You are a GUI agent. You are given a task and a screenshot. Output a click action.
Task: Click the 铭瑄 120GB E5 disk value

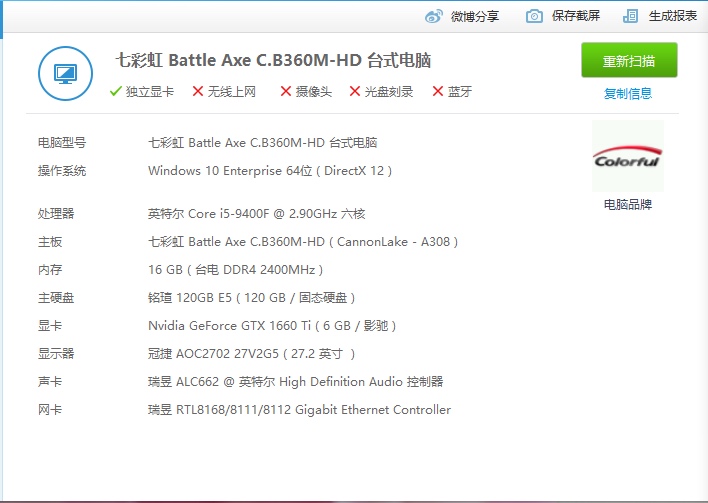point(252,298)
